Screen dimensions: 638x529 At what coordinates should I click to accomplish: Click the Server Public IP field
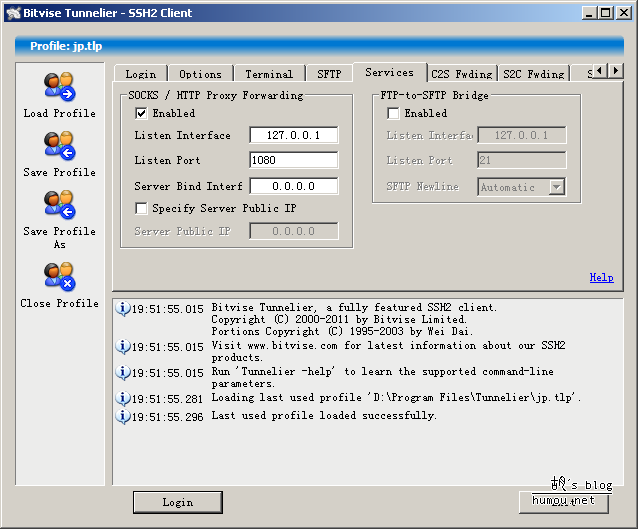293,231
